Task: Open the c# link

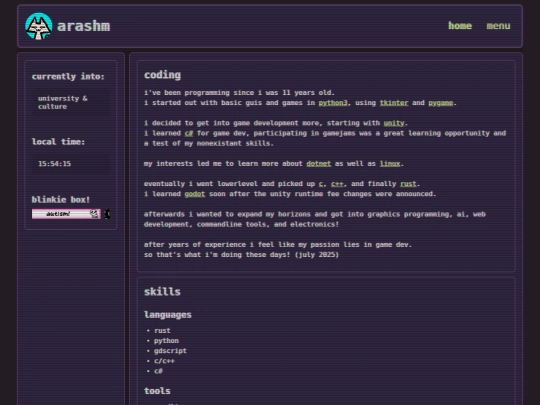Action: pyautogui.click(x=189, y=133)
